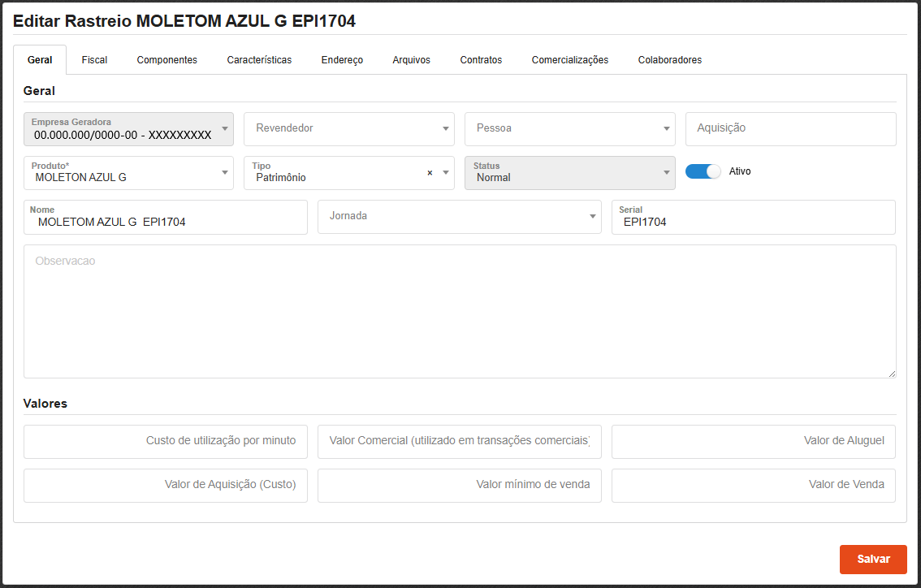921x588 pixels.
Task: Go to the Características tab
Action: coord(259,60)
